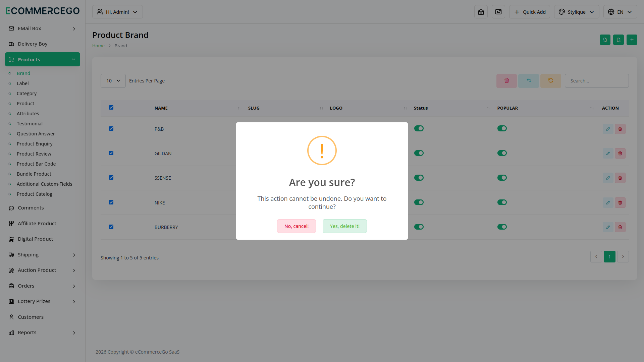The width and height of the screenshot is (644, 362).
Task: Open the entries per page dropdown
Action: click(x=113, y=81)
